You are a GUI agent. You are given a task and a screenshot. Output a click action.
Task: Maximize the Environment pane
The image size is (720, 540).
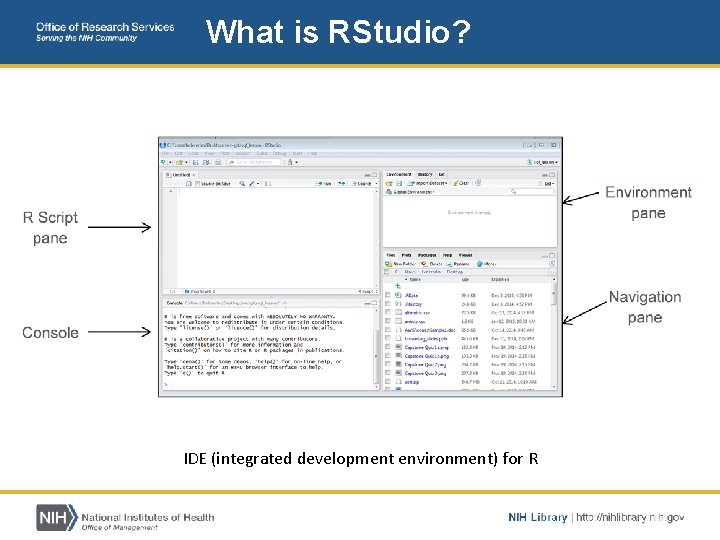(552, 175)
